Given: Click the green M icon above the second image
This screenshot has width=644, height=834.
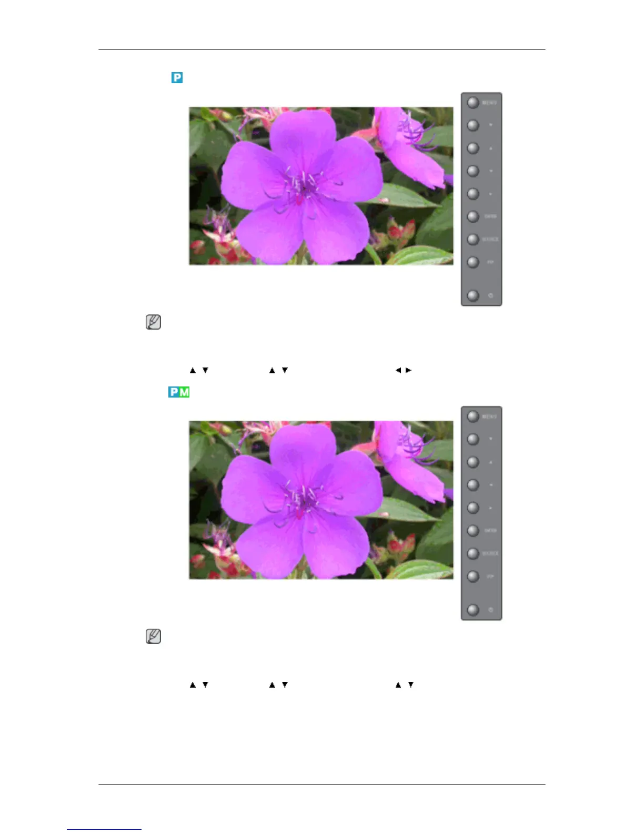Looking at the screenshot, I should coord(184,392).
